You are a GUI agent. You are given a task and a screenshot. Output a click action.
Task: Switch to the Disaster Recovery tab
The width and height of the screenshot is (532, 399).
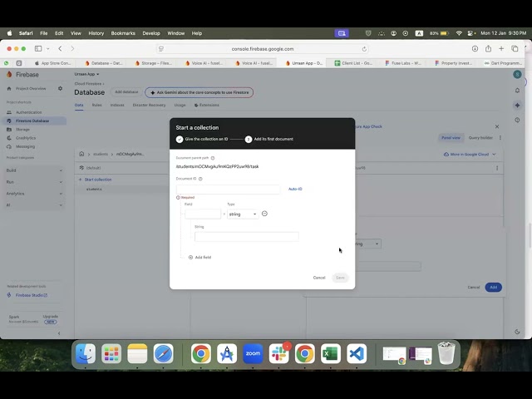point(149,106)
